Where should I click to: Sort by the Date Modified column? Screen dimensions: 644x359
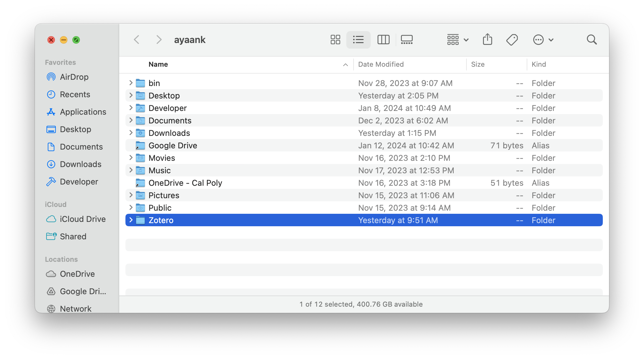381,65
